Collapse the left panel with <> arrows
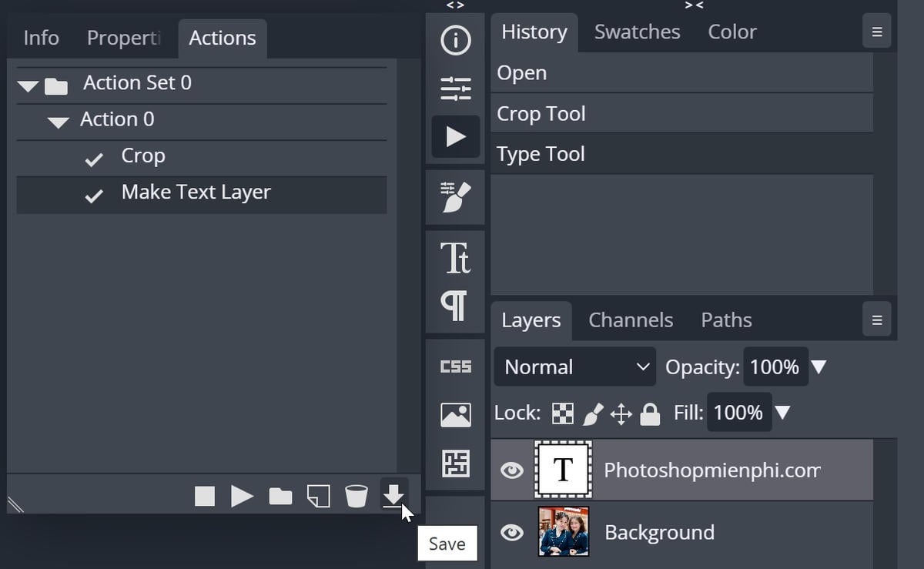 (455, 5)
